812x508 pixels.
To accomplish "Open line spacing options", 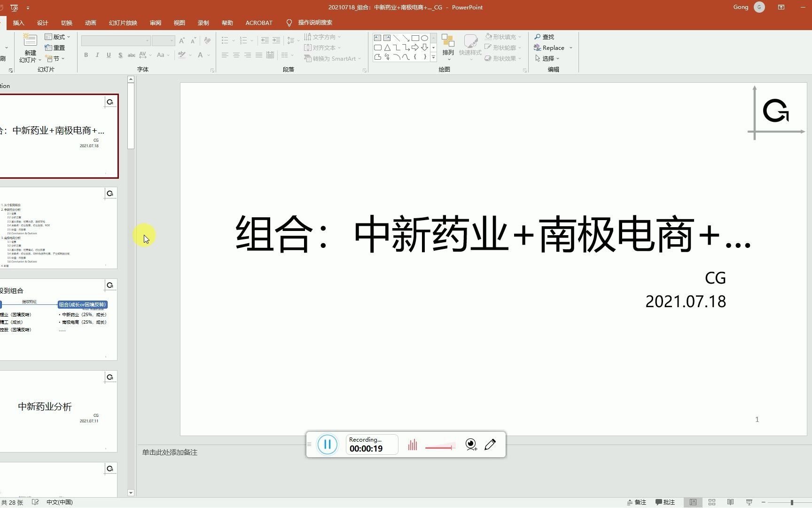I will (x=293, y=40).
